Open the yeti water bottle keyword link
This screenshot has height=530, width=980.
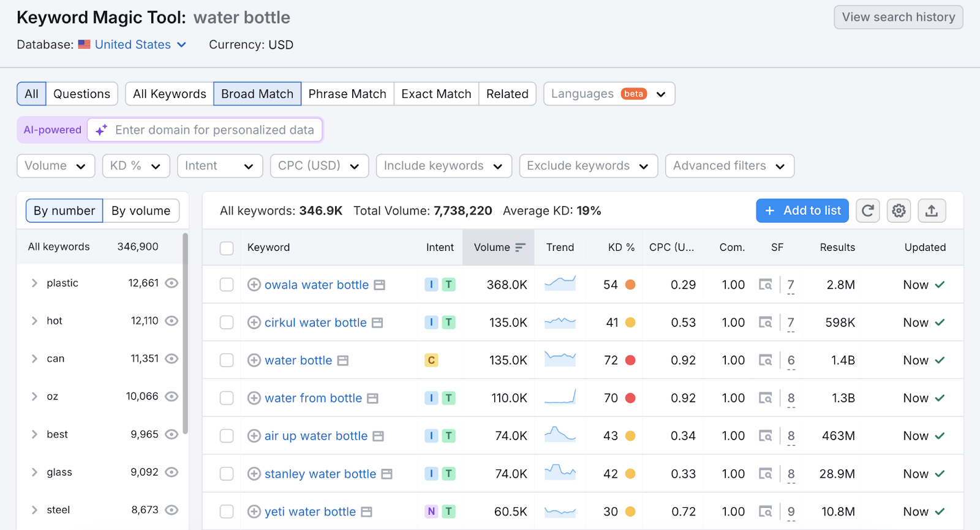pos(310,512)
